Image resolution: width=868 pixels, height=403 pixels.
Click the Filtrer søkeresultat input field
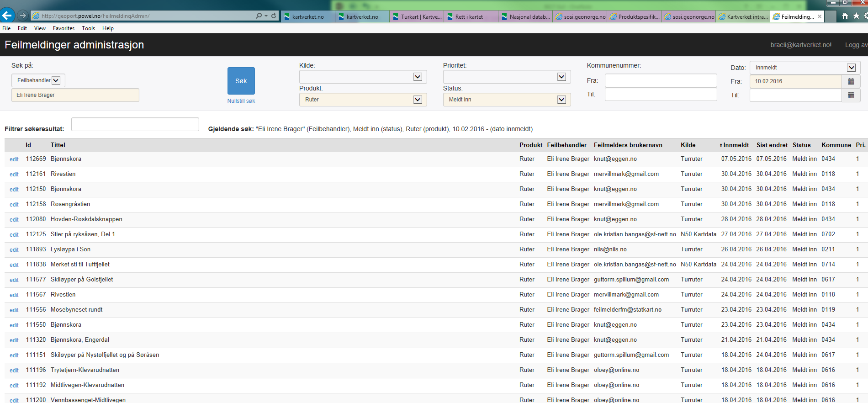135,124
